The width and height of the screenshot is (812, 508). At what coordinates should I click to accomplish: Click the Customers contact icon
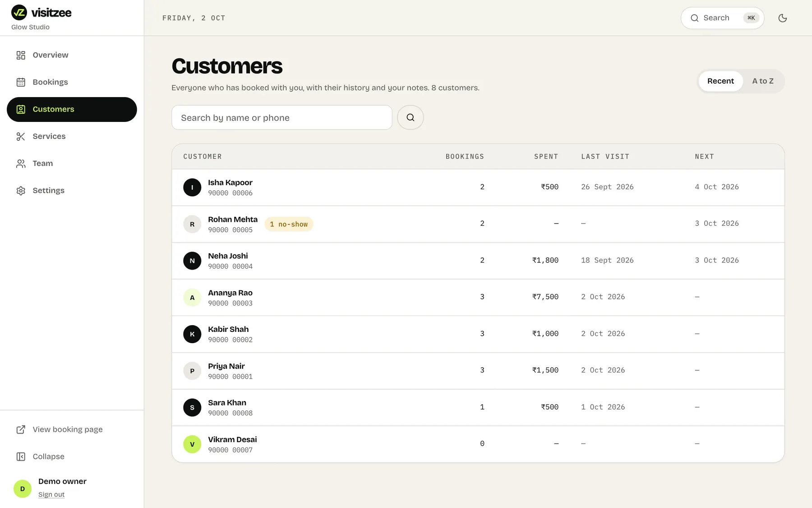tap(21, 109)
